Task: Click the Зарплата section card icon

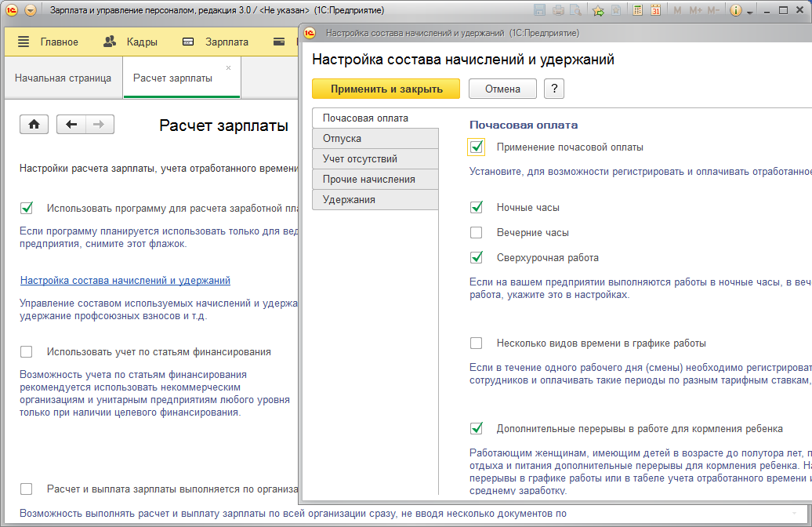Action: pyautogui.click(x=188, y=42)
